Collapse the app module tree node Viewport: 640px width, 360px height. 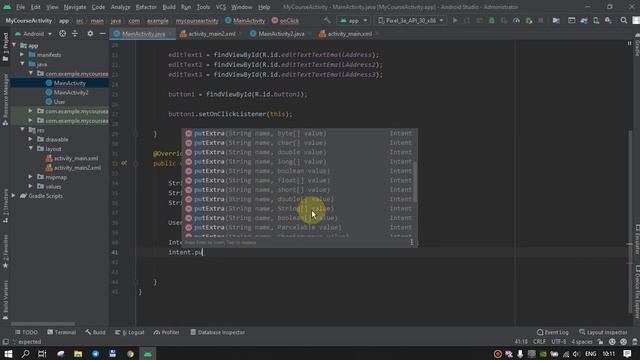pyautogui.click(x=14, y=45)
